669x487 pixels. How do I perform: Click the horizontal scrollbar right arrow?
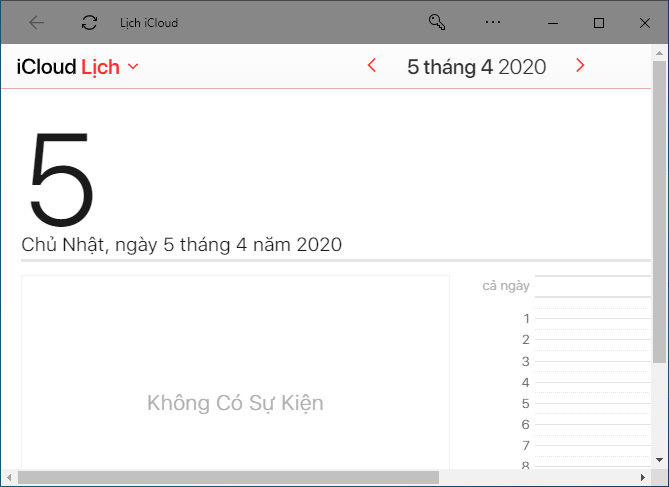tap(643, 477)
